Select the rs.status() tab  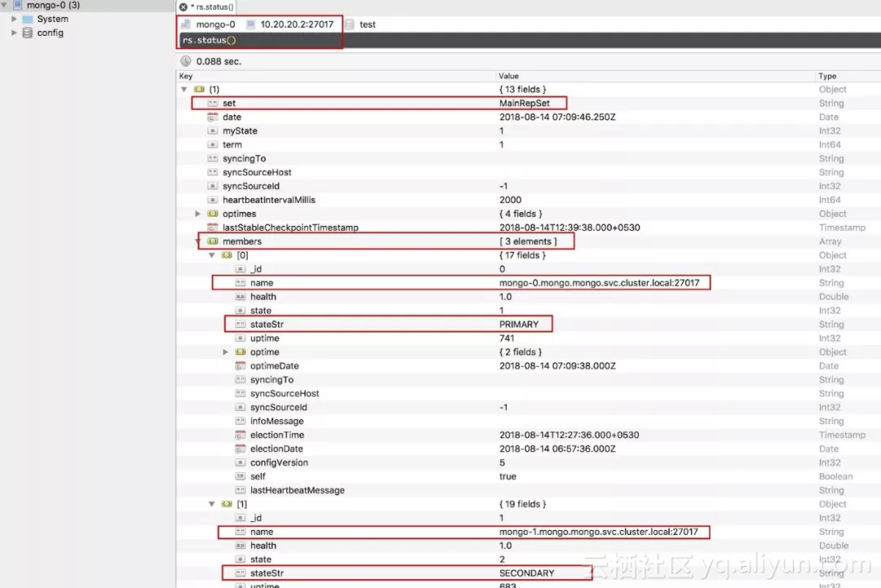coord(206,7)
